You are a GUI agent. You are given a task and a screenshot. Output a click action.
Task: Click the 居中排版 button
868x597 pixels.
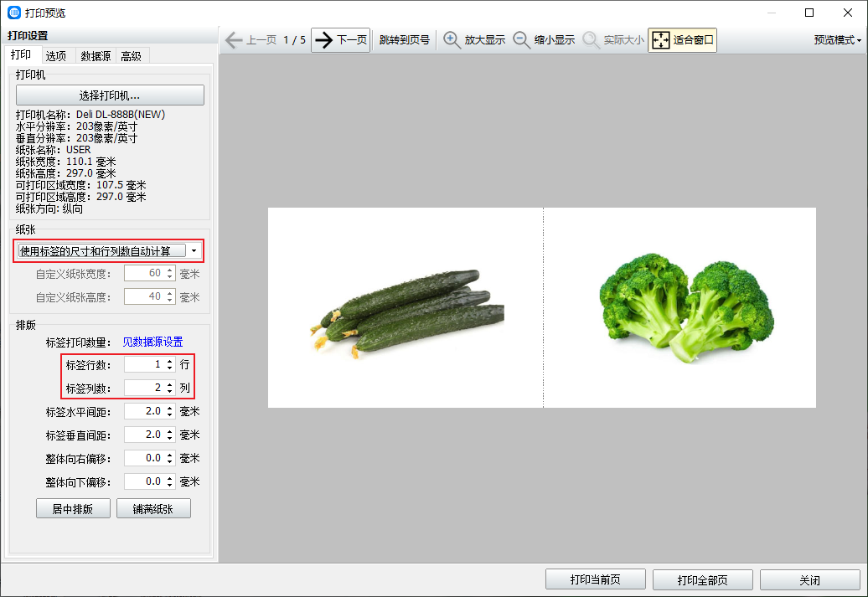click(x=73, y=508)
